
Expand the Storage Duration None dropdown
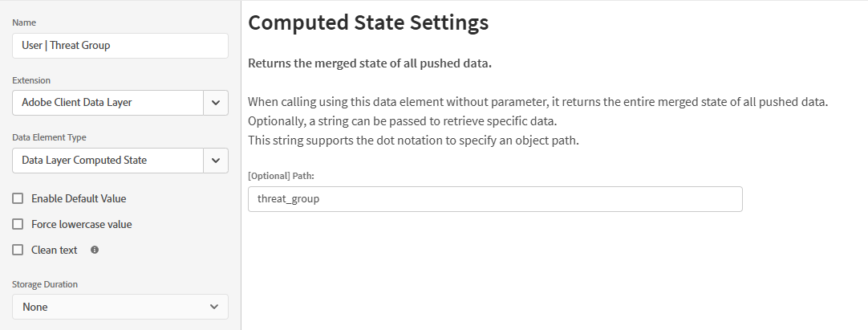pos(120,307)
